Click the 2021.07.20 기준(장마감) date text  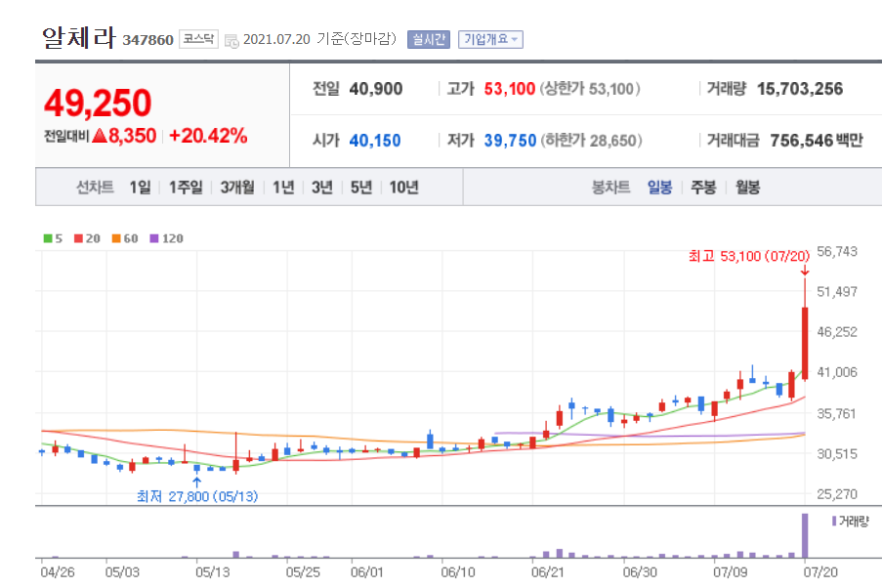319,39
